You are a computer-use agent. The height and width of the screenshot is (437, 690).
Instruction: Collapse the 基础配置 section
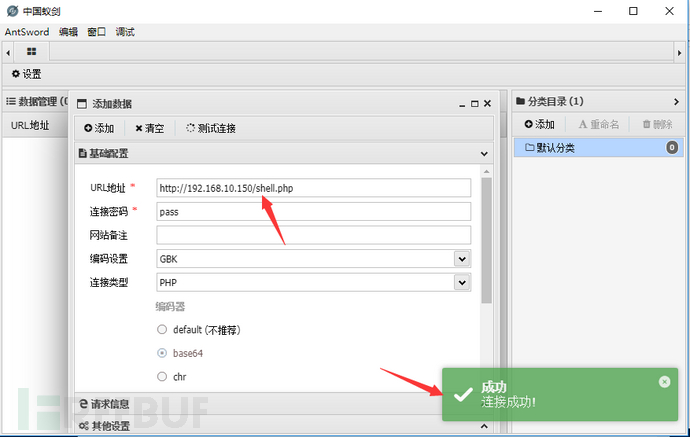coord(484,154)
